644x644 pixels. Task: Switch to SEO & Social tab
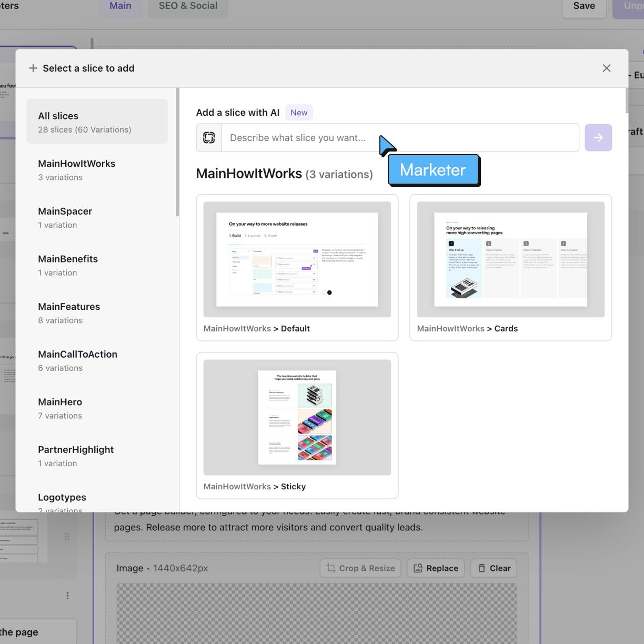click(188, 6)
